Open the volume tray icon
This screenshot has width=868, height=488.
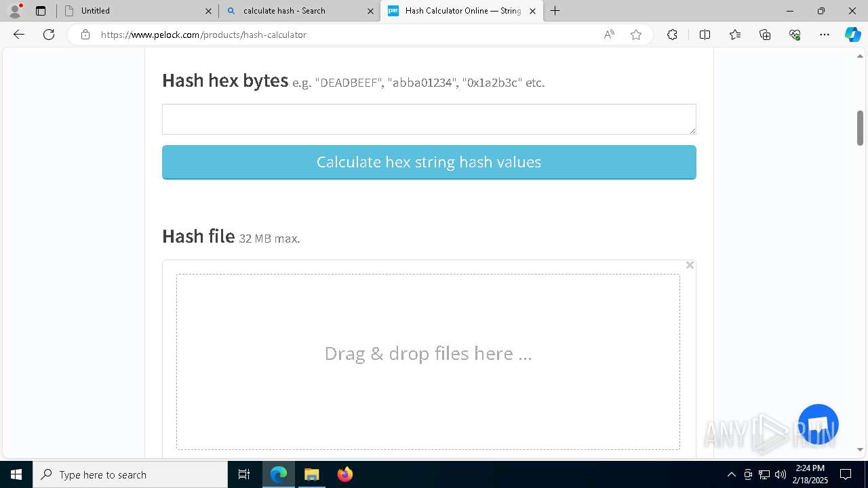click(781, 474)
